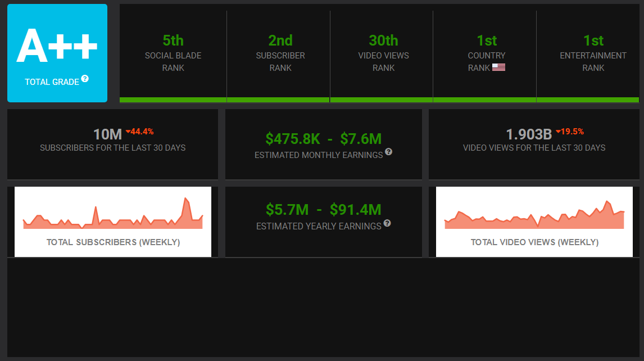Open the Total Video Views (Weekly) chart
This screenshot has width=644, height=361.
pos(534,222)
